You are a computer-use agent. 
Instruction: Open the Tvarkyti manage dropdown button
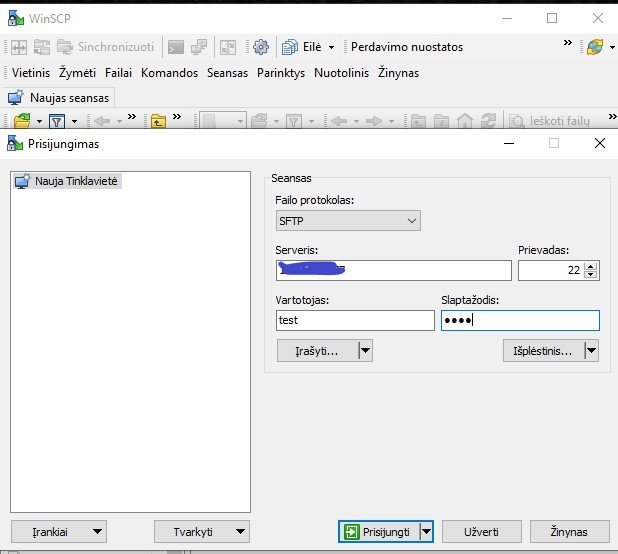point(202,532)
